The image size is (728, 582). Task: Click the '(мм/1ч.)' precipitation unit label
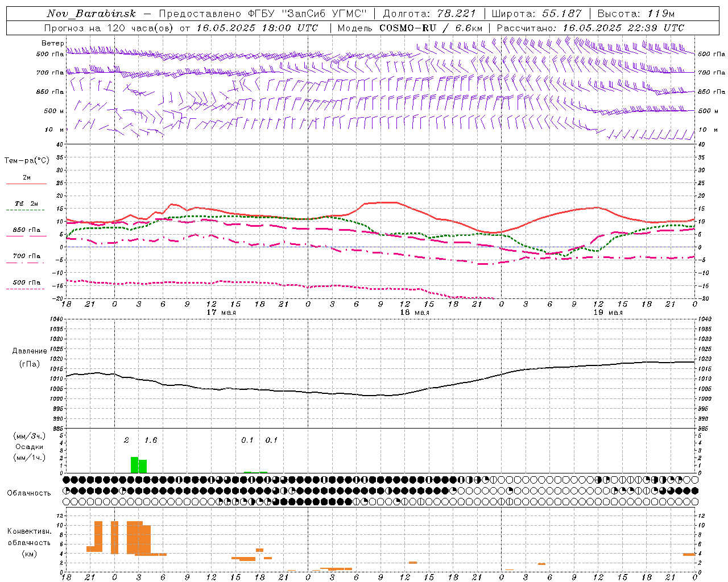coord(29,458)
